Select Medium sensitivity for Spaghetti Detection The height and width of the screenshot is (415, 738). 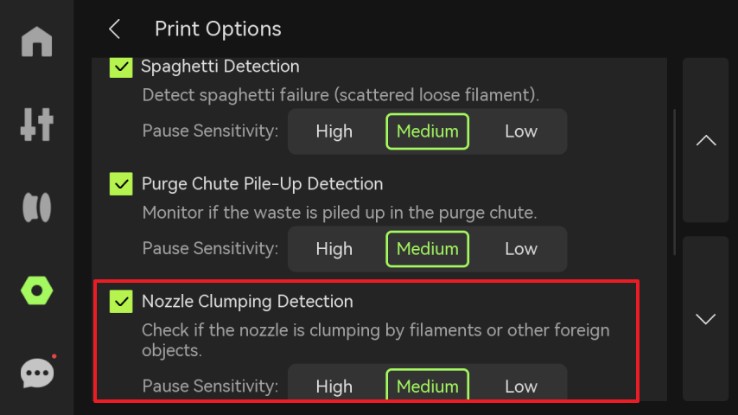pos(427,131)
